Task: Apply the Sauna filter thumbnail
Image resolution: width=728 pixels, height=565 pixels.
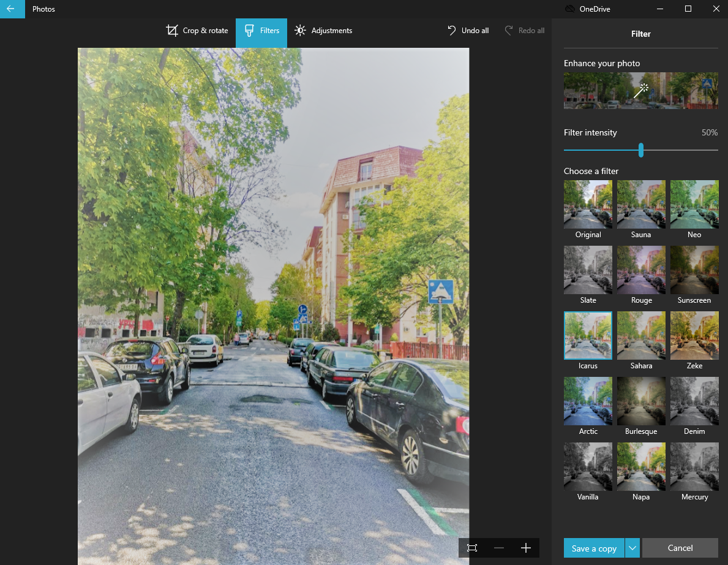Action: (641, 204)
